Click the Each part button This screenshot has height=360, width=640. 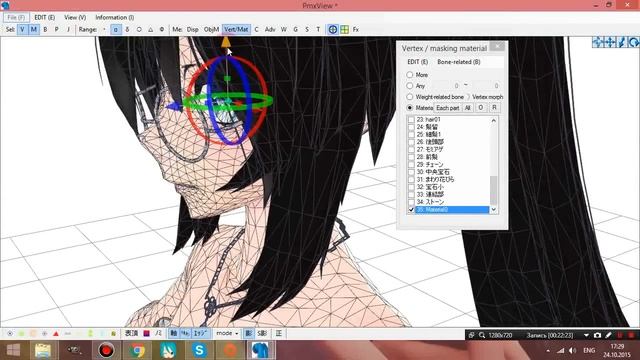coord(447,108)
